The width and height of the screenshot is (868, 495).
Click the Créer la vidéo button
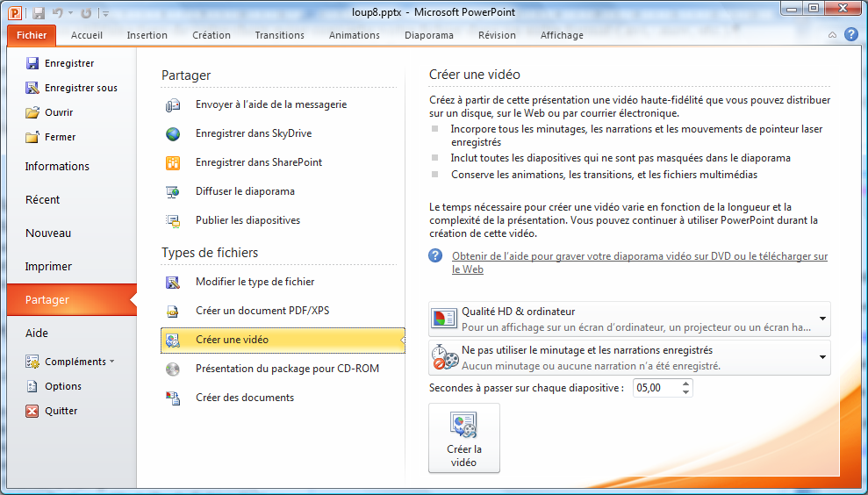pos(464,438)
